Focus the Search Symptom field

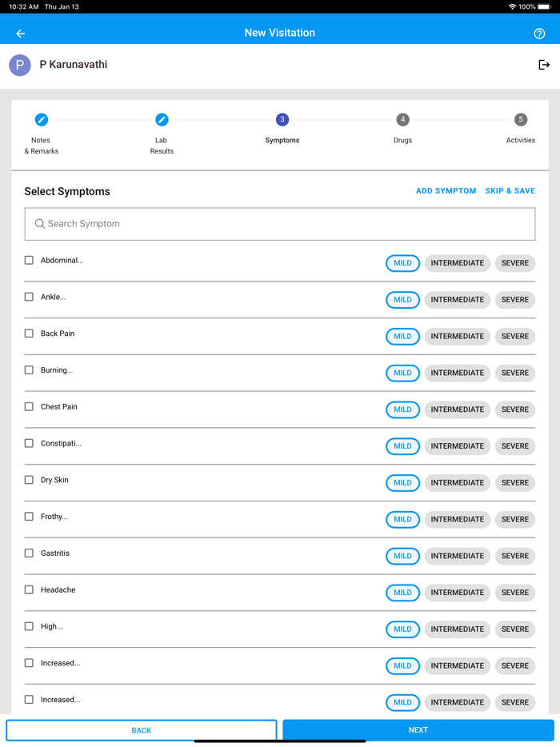coord(280,224)
